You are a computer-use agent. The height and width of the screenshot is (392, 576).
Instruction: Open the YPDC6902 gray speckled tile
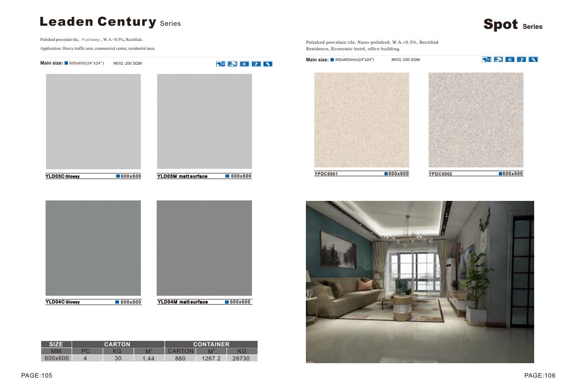coord(476,120)
